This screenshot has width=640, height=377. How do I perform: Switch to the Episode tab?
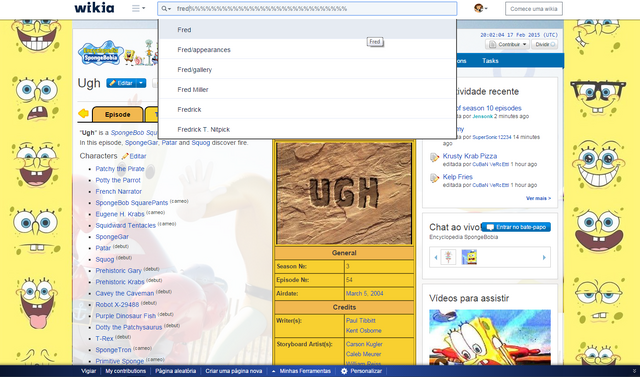point(118,115)
